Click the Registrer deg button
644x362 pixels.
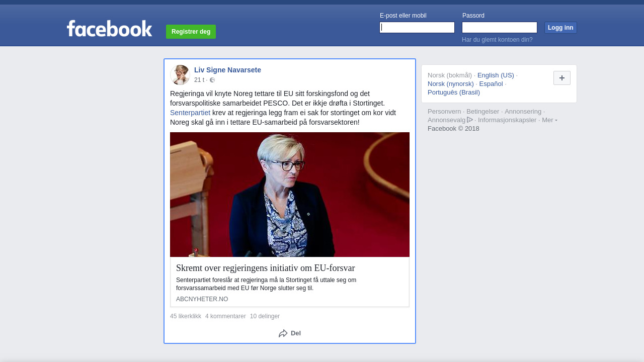tap(191, 32)
